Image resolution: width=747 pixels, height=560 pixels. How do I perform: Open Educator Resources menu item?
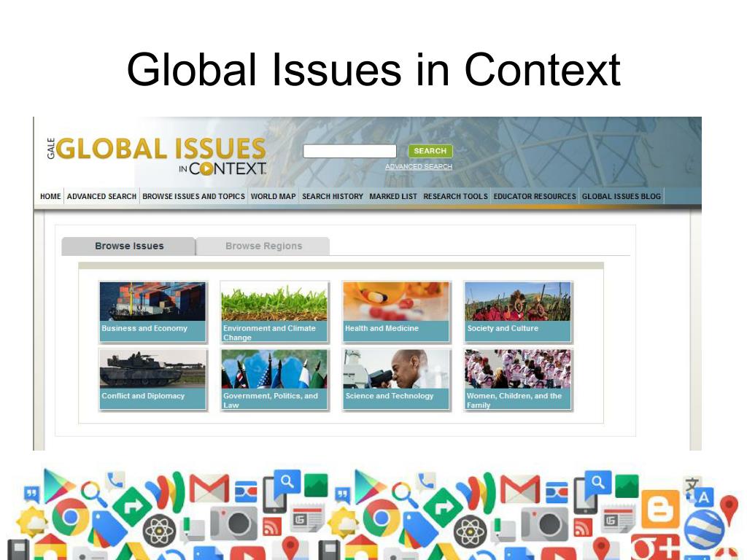point(535,196)
